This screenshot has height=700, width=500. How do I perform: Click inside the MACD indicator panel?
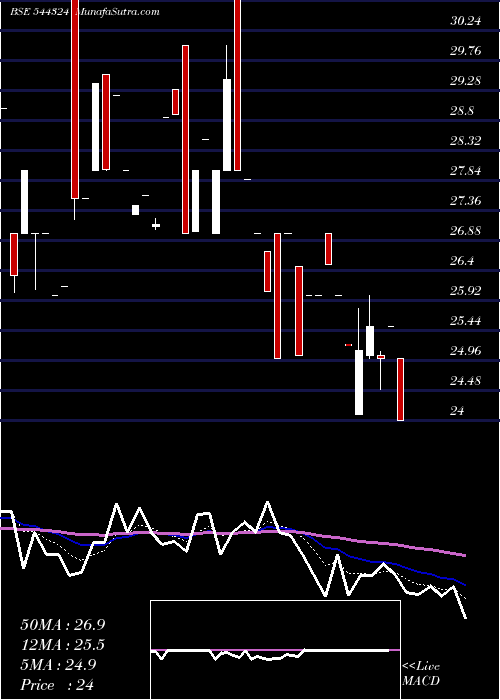(x=275, y=650)
